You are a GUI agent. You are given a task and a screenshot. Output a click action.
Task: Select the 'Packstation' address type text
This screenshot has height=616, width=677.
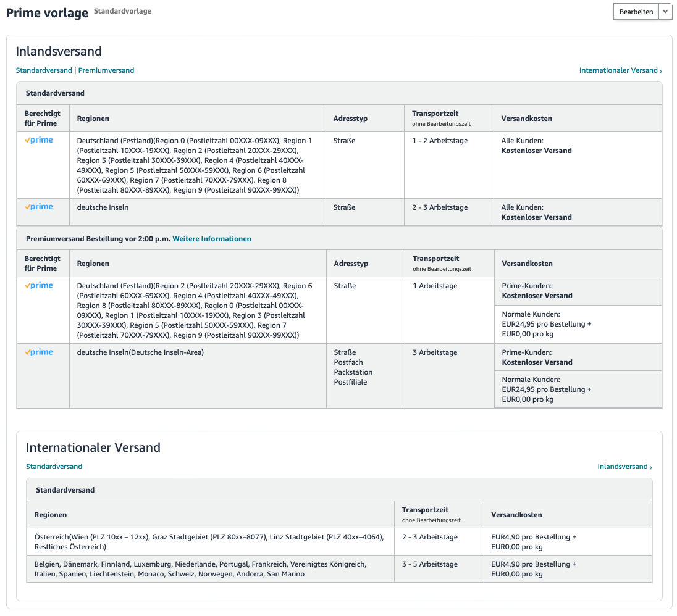pos(353,372)
